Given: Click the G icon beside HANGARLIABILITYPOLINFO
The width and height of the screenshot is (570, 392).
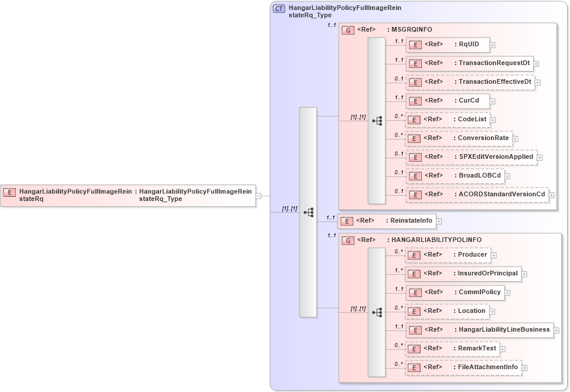Looking at the screenshot, I should 347,240.
